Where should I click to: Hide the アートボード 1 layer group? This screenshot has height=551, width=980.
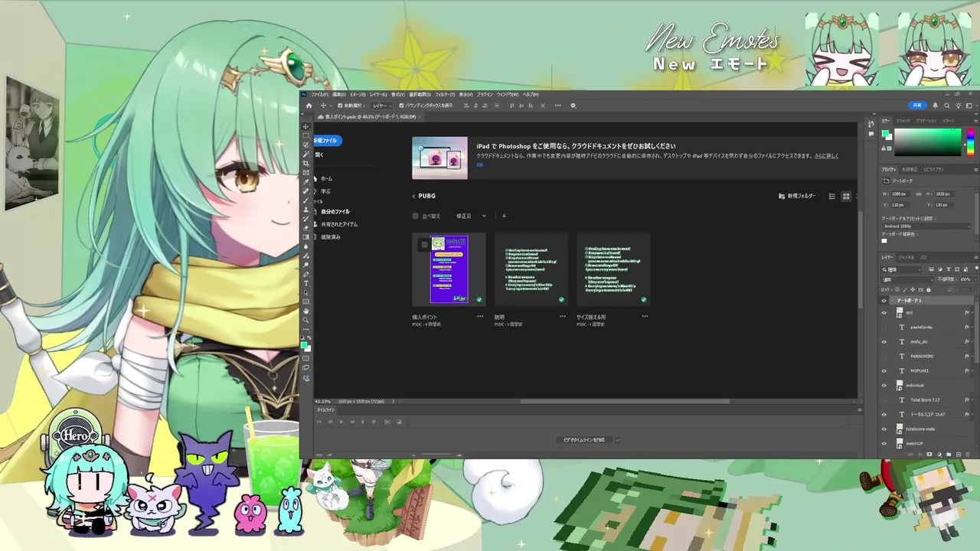point(884,301)
